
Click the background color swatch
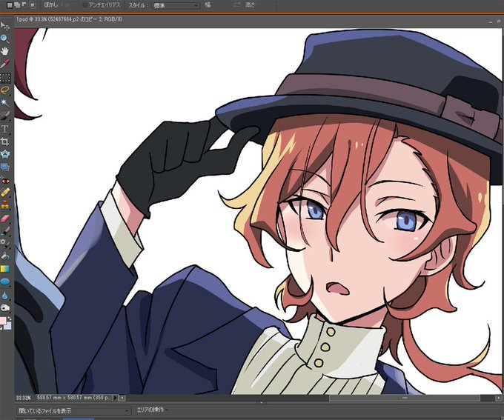point(7,326)
